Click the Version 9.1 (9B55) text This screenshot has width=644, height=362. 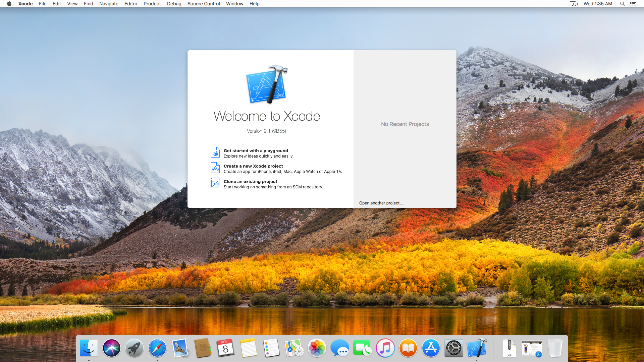(x=266, y=131)
